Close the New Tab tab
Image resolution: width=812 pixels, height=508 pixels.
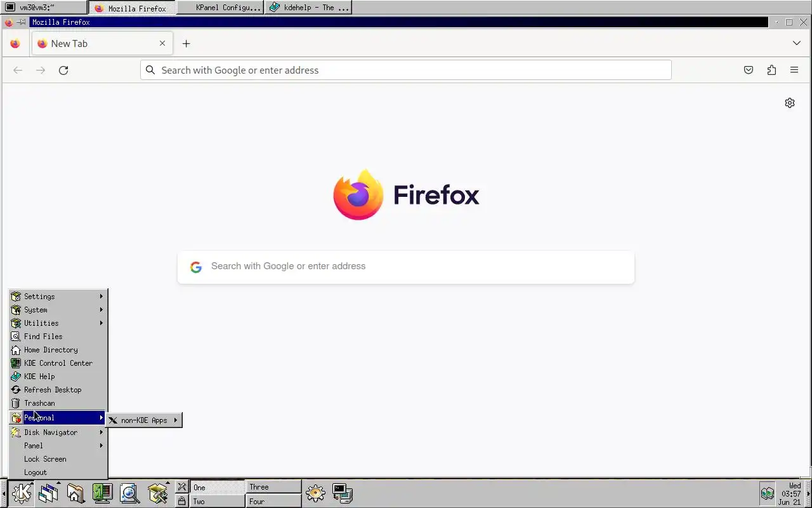pyautogui.click(x=162, y=44)
